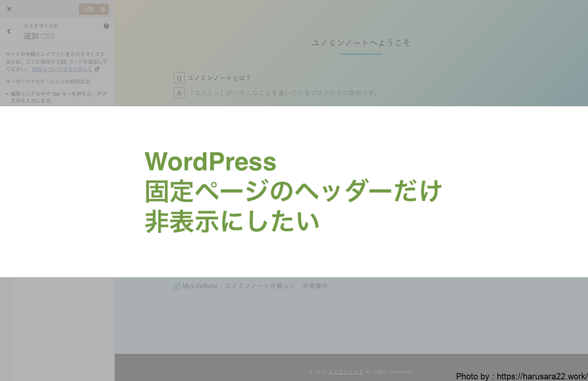Click the green WordPress title text
This screenshot has width=588, height=381.
[210, 162]
